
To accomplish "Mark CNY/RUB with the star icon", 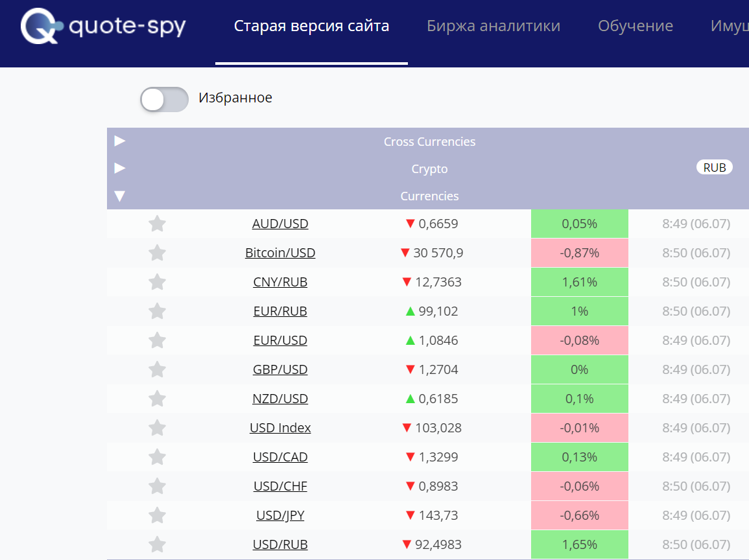I will (157, 282).
